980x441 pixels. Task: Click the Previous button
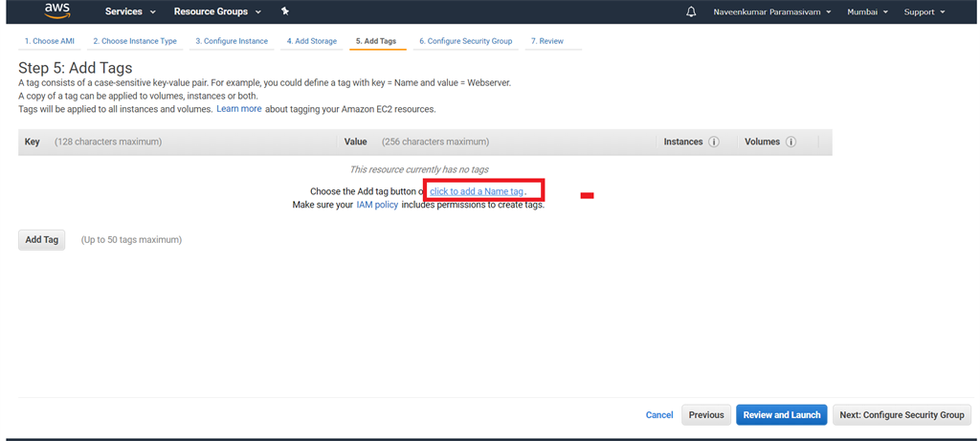(706, 415)
